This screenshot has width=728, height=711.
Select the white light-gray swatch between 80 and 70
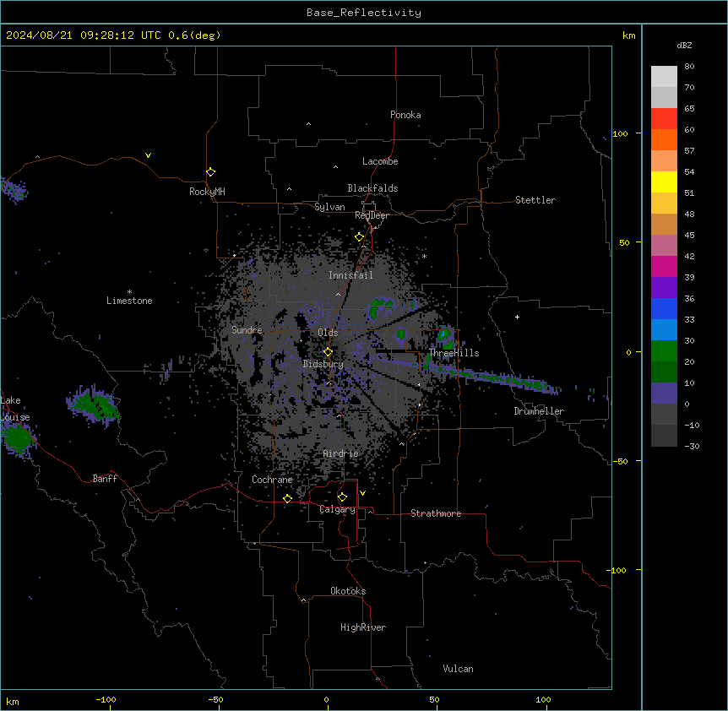coord(664,77)
